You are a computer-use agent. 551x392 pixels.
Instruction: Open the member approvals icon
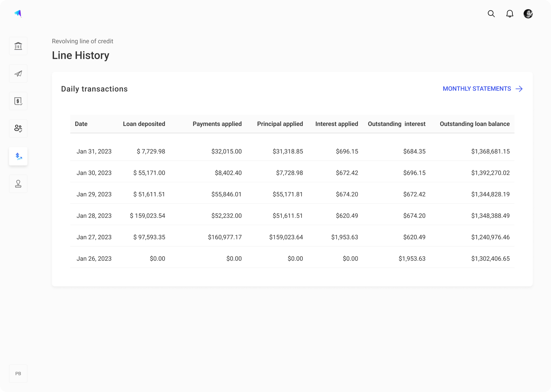18,129
